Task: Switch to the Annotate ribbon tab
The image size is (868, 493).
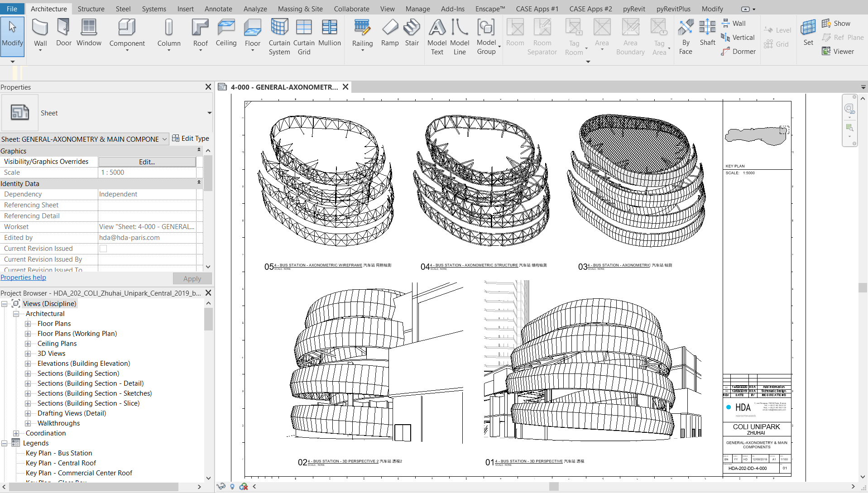Action: click(218, 9)
